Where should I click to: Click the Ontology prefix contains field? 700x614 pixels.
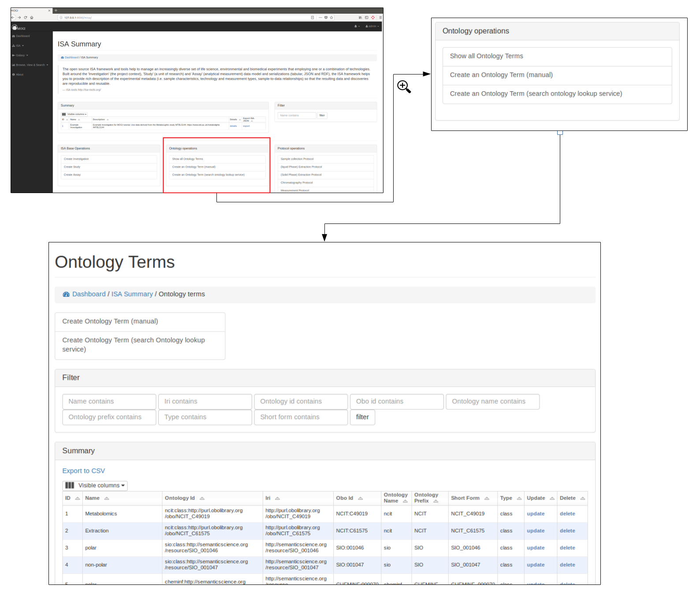(109, 417)
